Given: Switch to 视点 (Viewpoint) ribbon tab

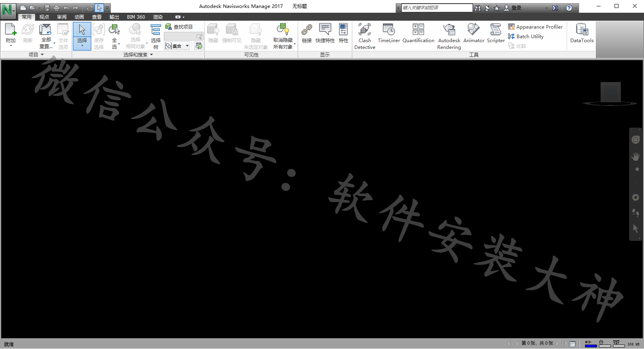Looking at the screenshot, I should point(44,17).
